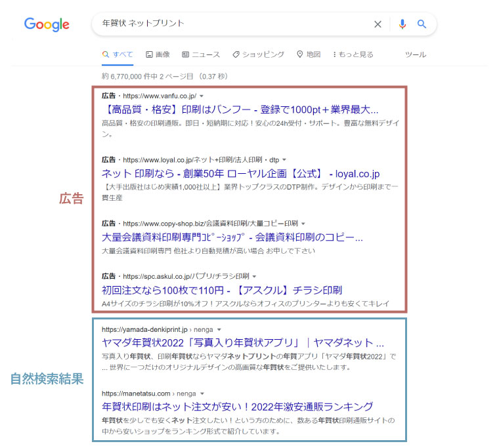Open the 地図 tab

point(309,54)
